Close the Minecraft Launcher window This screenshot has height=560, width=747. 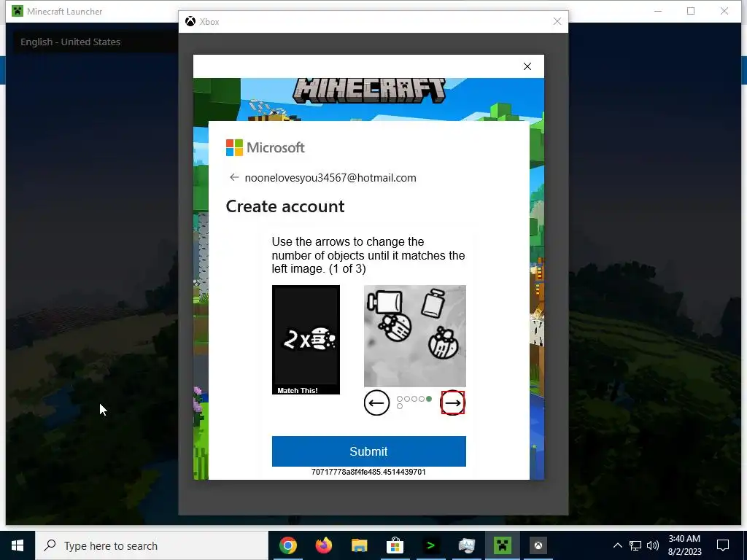(724, 11)
